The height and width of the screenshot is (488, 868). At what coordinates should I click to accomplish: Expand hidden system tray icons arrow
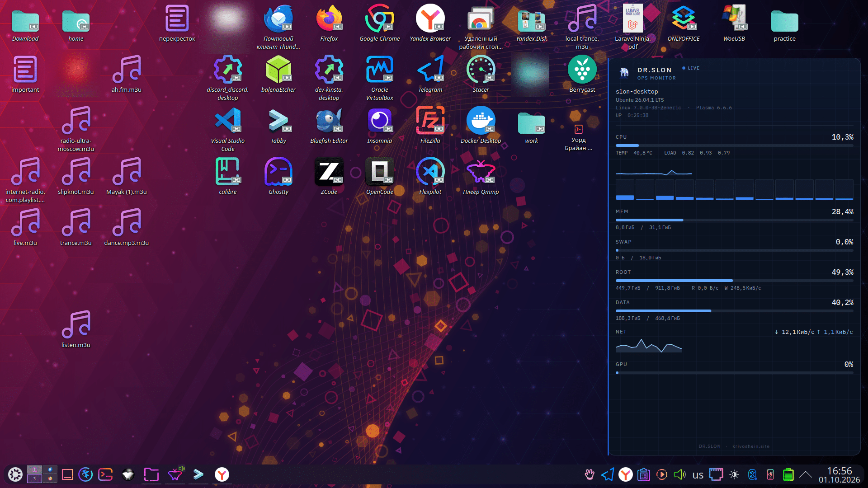click(x=805, y=474)
